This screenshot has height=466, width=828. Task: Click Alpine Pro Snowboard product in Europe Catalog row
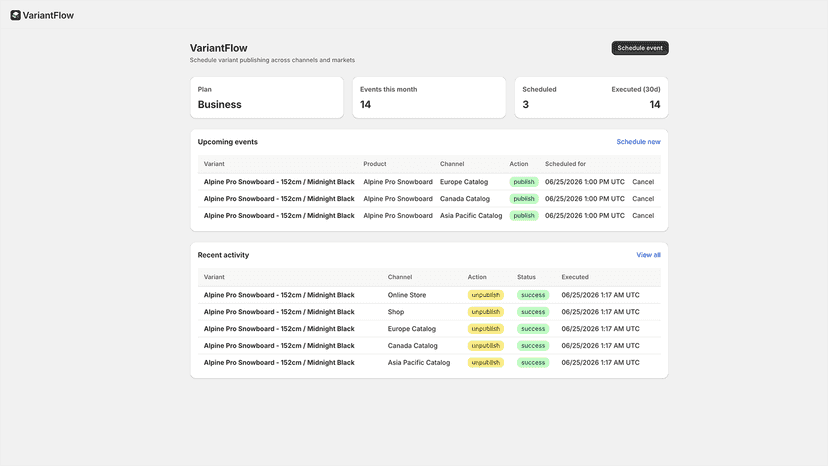pyautogui.click(x=398, y=182)
